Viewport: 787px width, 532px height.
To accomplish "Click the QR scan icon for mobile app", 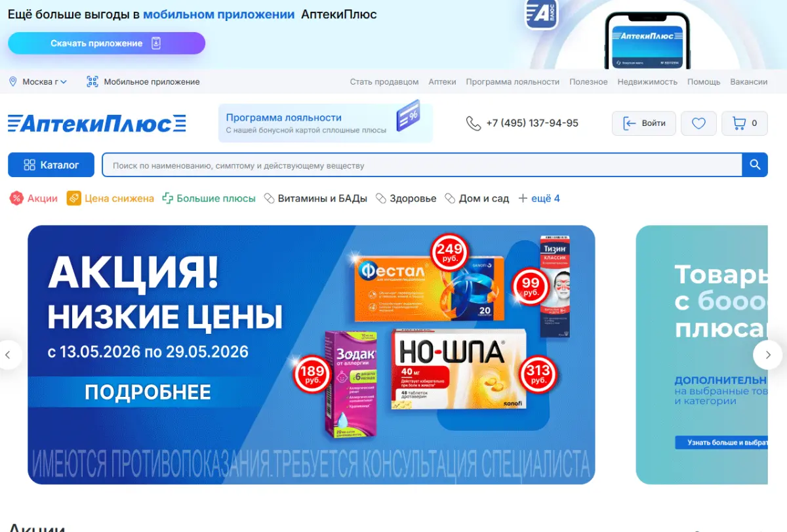I will tap(92, 82).
